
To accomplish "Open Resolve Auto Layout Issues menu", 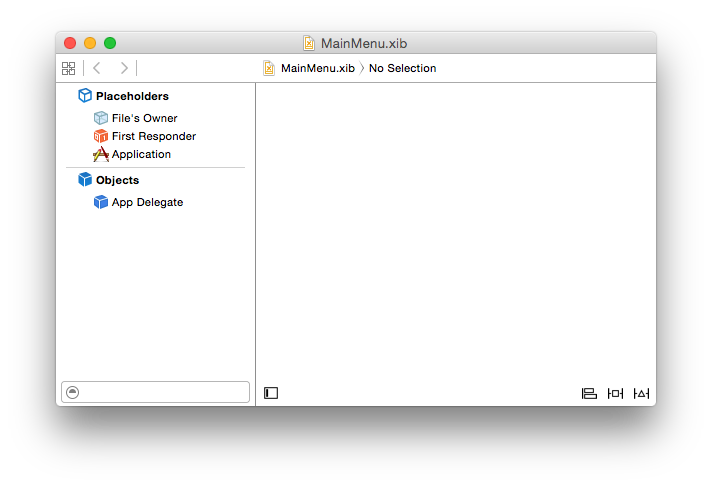I will pos(642,393).
